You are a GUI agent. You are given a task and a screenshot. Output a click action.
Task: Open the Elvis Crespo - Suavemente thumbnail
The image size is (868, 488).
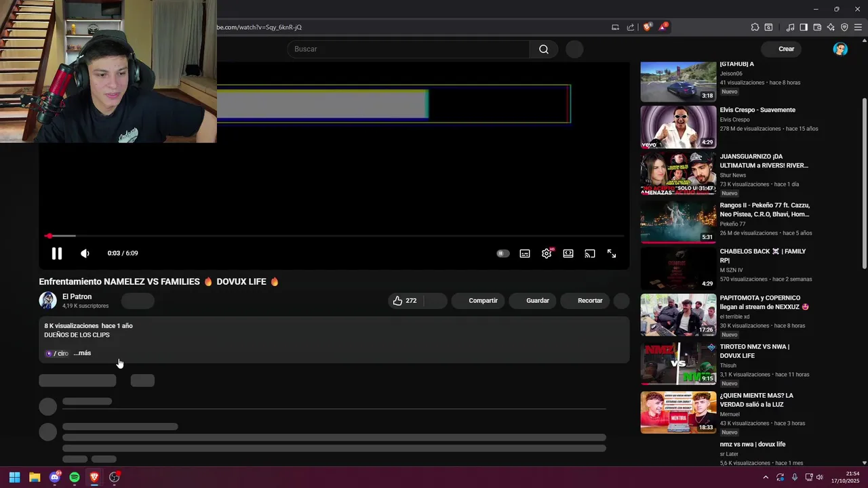(678, 127)
